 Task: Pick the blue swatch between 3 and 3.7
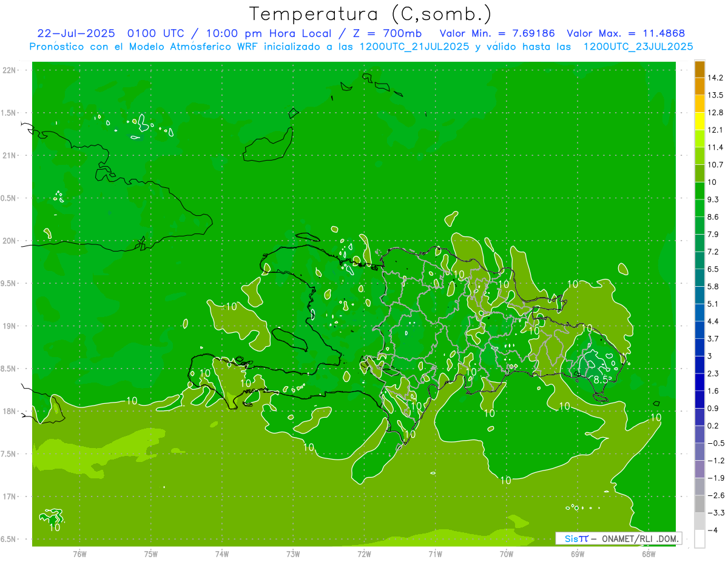click(699, 347)
